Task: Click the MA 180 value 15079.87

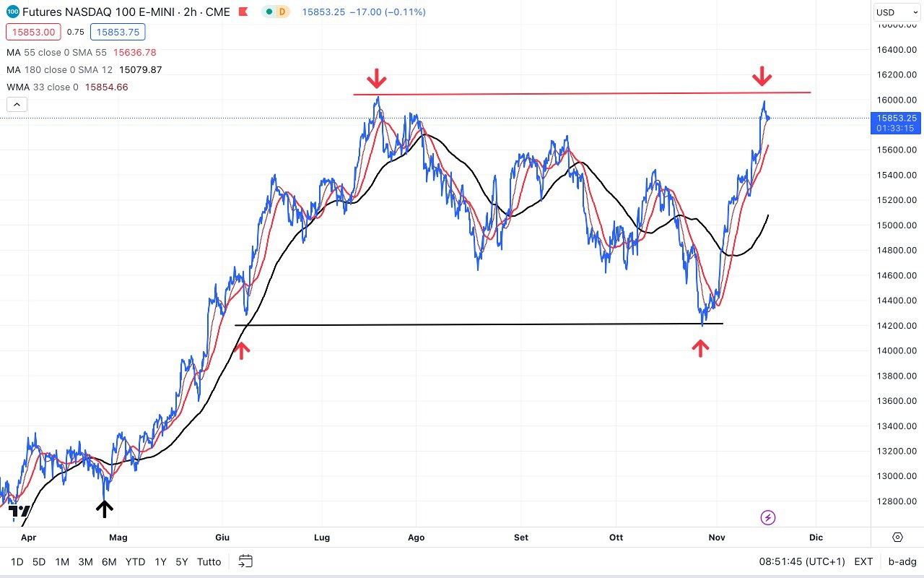Action: point(141,70)
